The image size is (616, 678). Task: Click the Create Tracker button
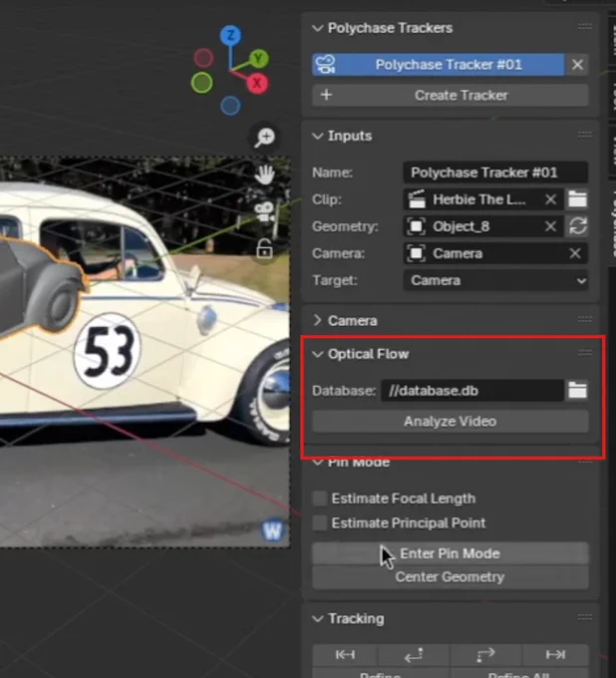(x=450, y=95)
